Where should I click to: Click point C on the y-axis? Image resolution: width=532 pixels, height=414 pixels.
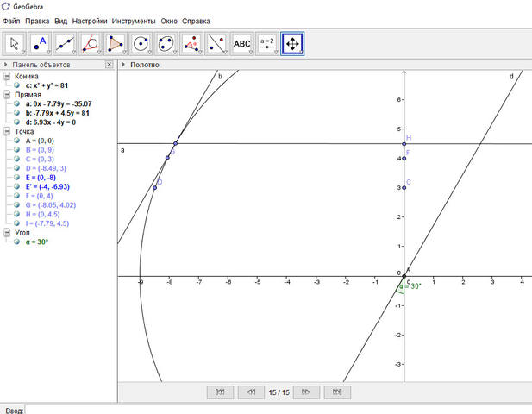tap(404, 188)
